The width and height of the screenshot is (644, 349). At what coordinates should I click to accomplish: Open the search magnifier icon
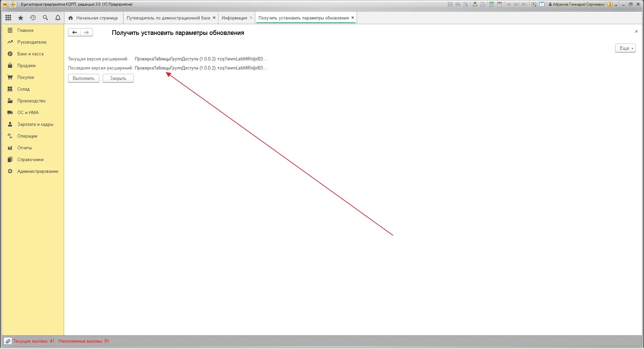point(45,18)
